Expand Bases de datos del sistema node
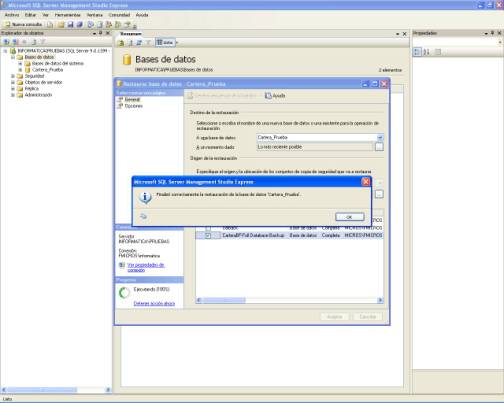Image resolution: width=504 pixels, height=403 pixels. tap(20, 64)
